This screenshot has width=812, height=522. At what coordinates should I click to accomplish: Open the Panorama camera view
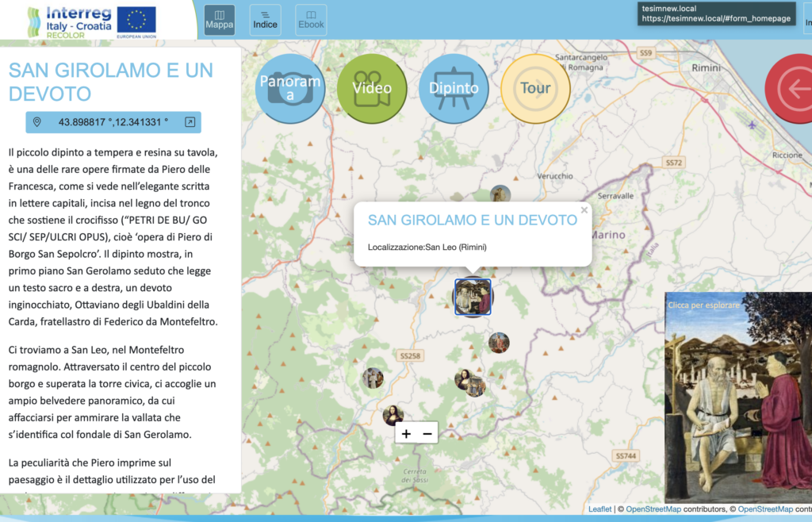click(290, 89)
